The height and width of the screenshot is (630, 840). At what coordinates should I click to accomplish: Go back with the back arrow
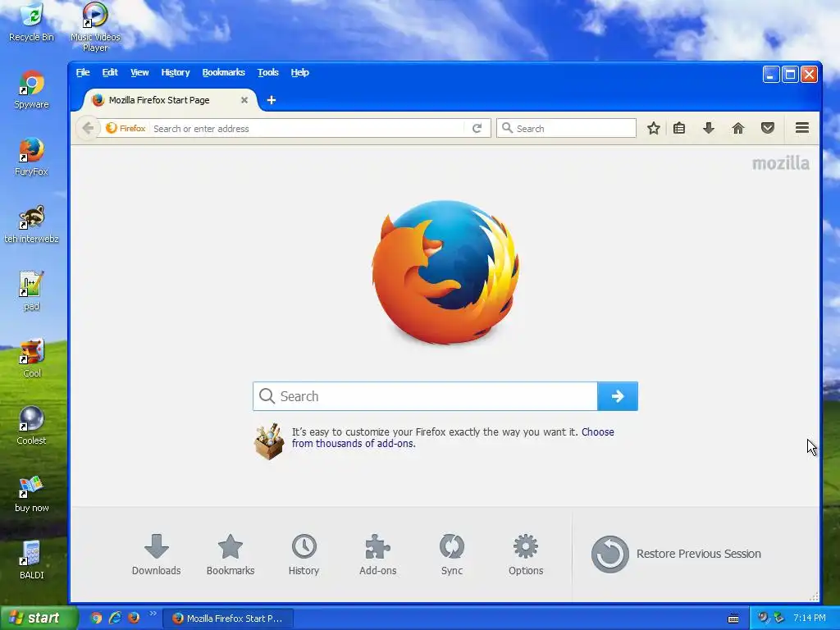click(x=88, y=128)
